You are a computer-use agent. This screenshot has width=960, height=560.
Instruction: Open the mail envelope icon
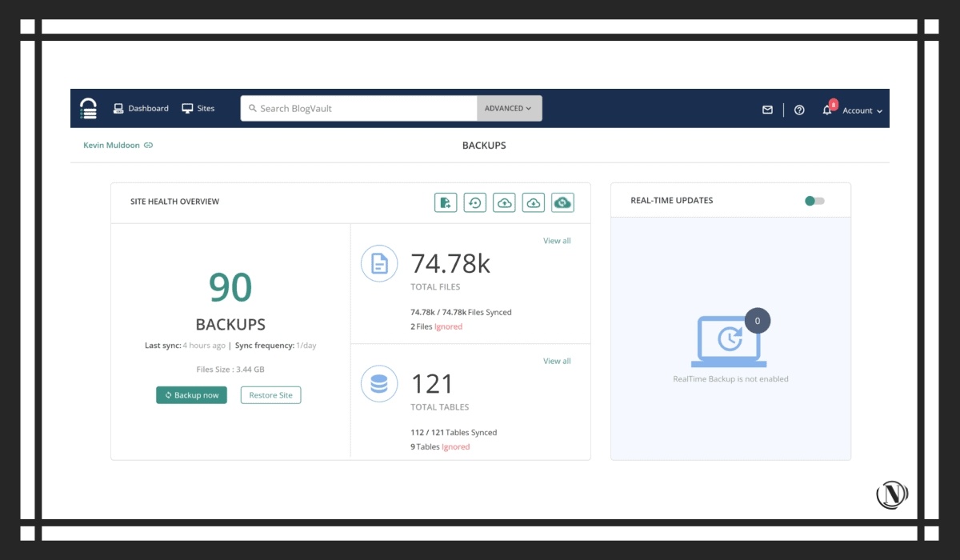767,110
